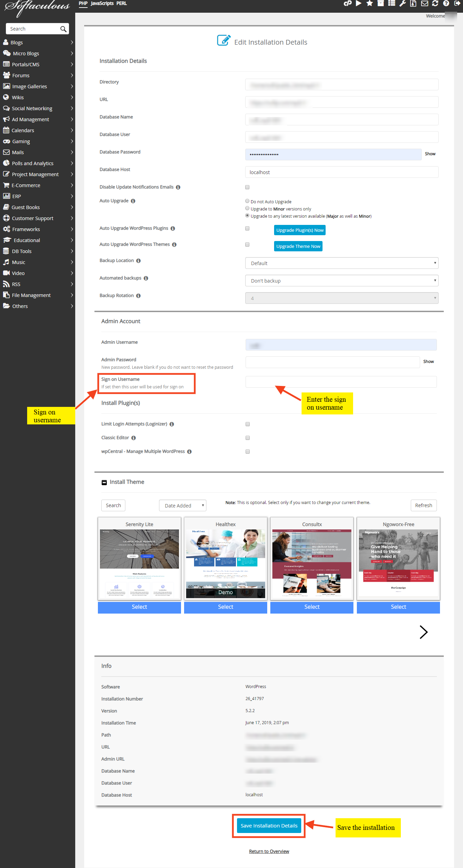
Task: Open the cPanel home icon
Action: (x=348, y=3)
